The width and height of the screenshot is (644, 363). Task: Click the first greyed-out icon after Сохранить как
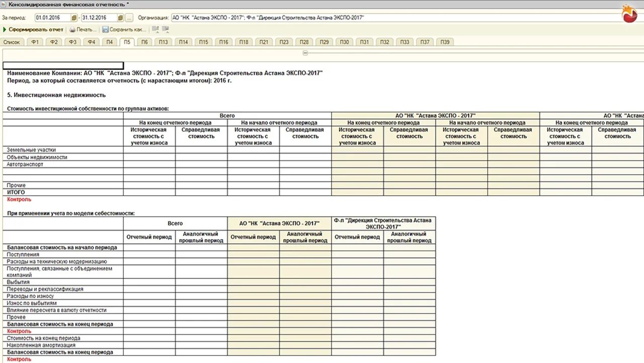click(x=155, y=30)
